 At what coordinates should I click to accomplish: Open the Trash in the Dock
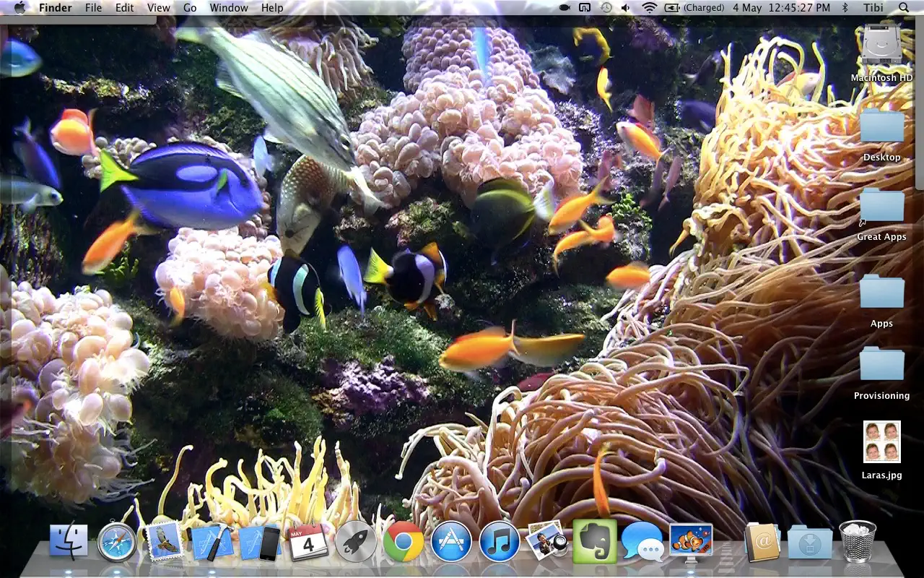click(858, 542)
